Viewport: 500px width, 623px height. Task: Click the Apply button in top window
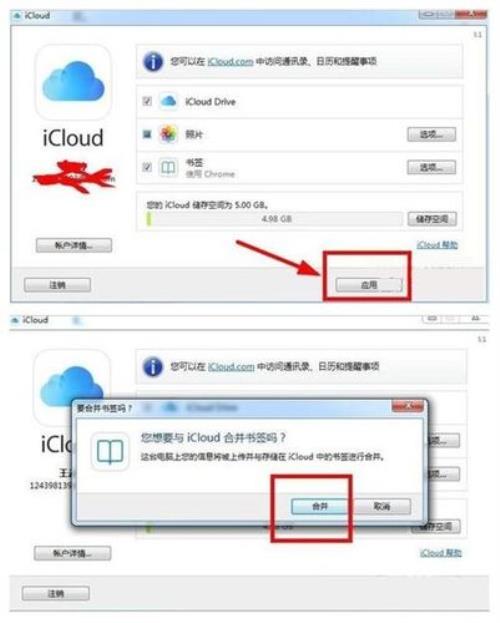[369, 285]
